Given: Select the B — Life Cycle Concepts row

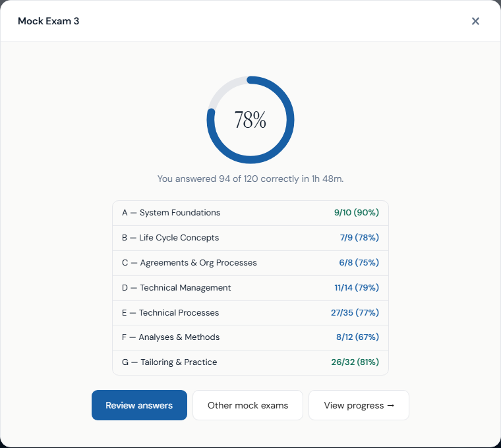Looking at the screenshot, I should click(x=250, y=238).
